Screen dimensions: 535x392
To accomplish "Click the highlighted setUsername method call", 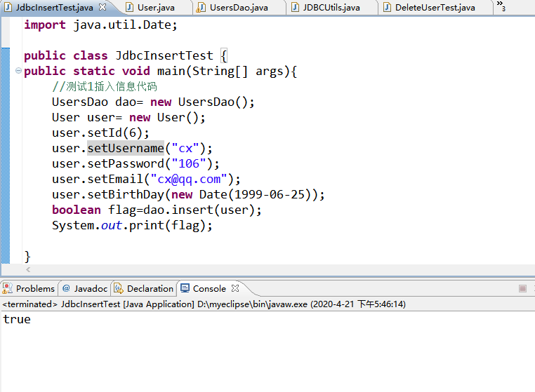I will (x=126, y=148).
